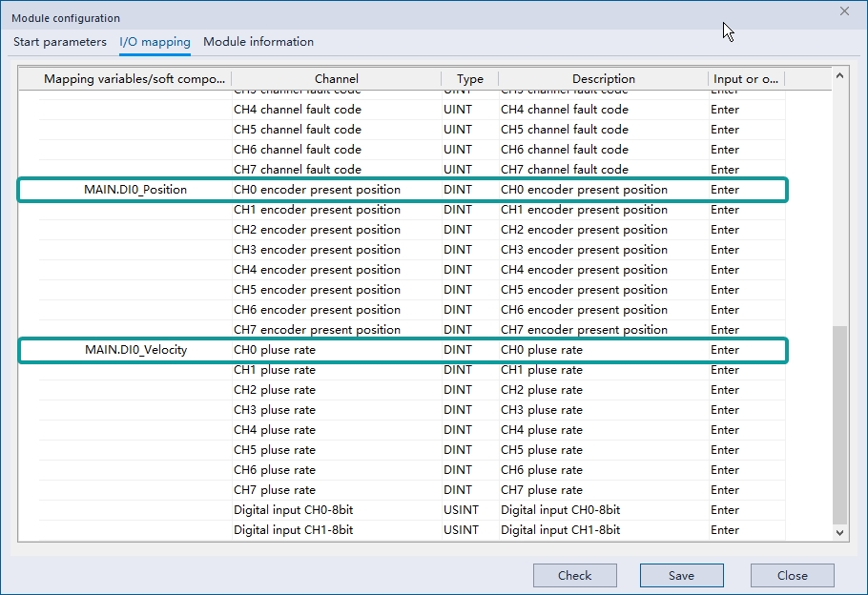Click the Input or output column header
Viewport: 868px width, 595px height.
coord(746,79)
